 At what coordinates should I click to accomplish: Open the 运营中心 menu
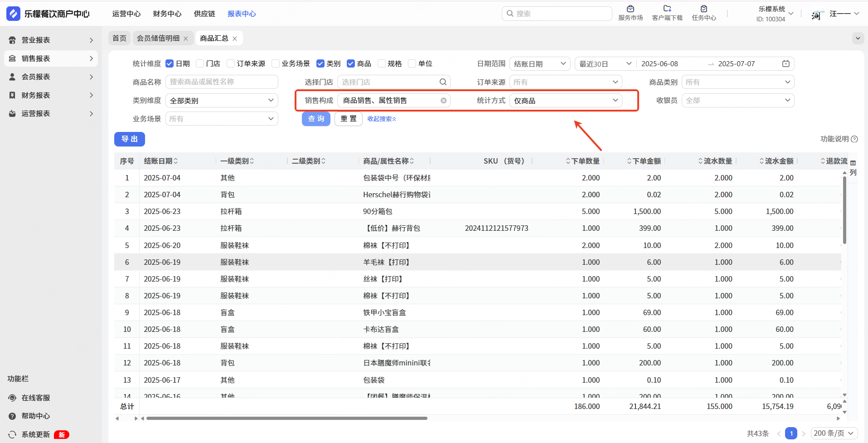126,14
